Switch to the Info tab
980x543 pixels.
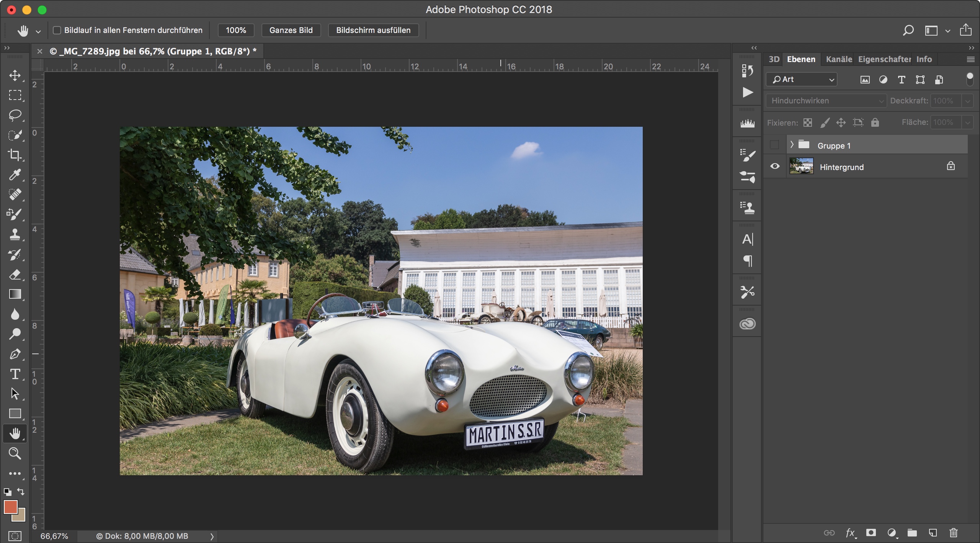point(924,59)
